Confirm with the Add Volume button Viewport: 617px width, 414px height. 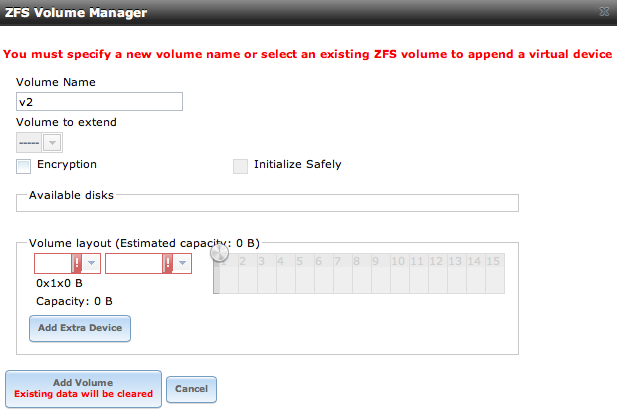[83, 389]
